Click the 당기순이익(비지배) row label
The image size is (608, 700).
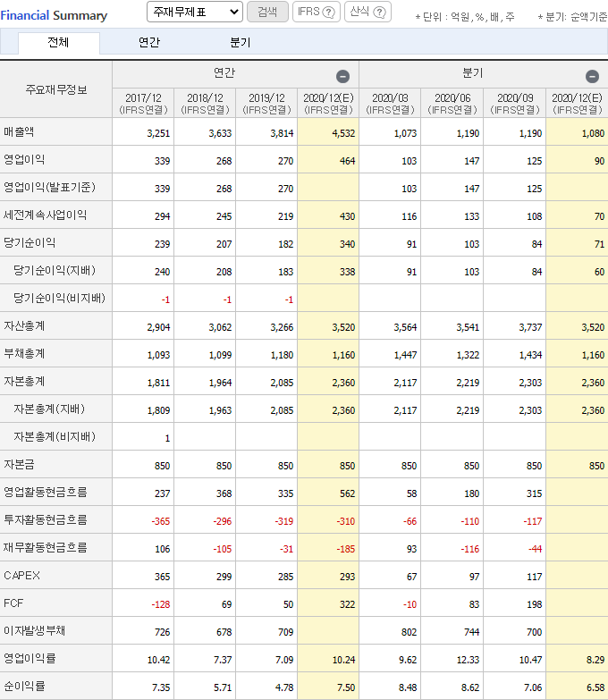pos(59,299)
